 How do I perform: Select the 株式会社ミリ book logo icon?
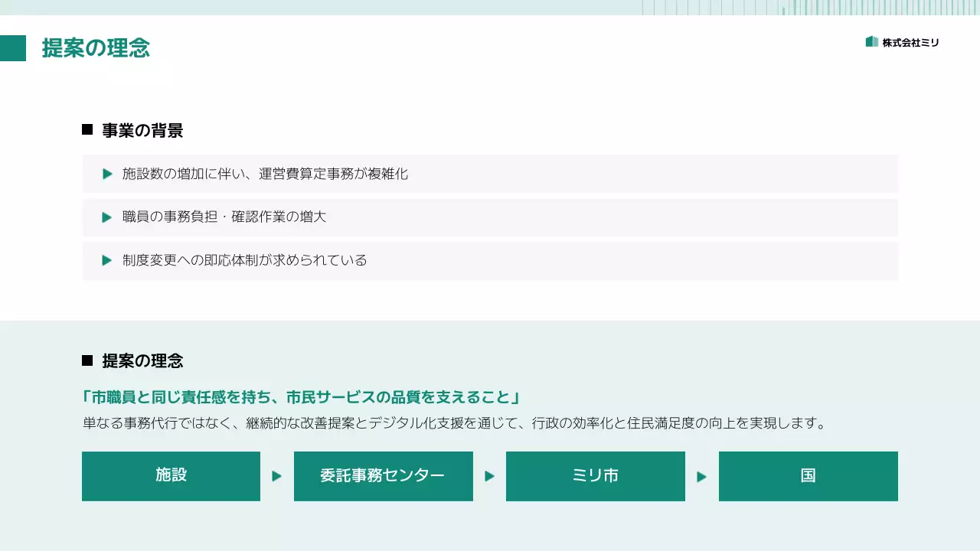(871, 42)
